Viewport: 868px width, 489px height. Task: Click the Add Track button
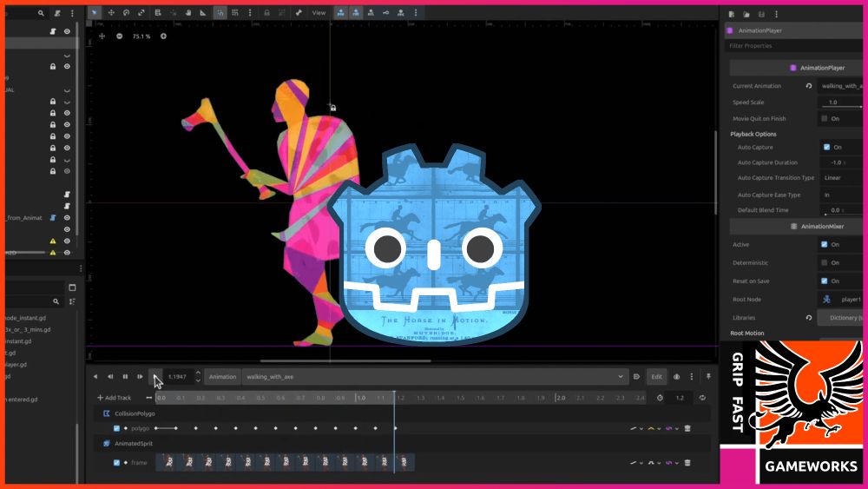pos(114,398)
